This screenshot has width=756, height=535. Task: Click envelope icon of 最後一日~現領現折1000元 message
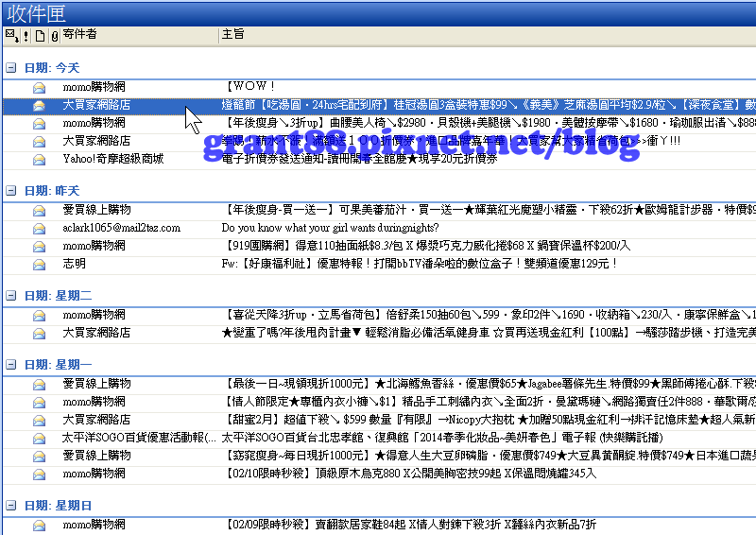click(x=39, y=385)
